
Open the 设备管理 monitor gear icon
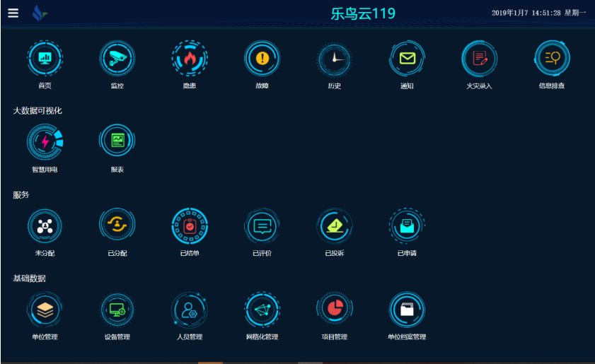(117, 310)
